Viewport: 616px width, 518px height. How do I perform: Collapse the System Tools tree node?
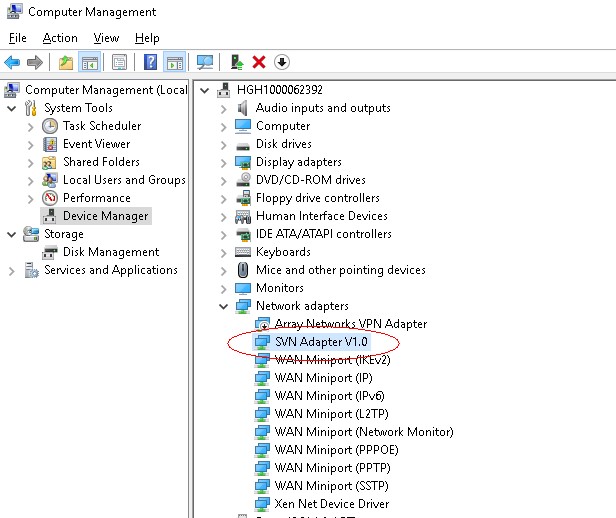12,108
